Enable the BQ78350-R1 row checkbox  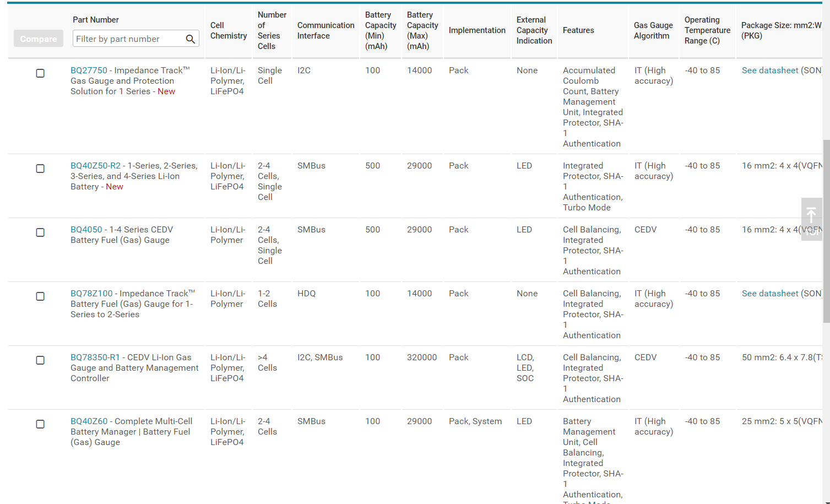point(40,360)
